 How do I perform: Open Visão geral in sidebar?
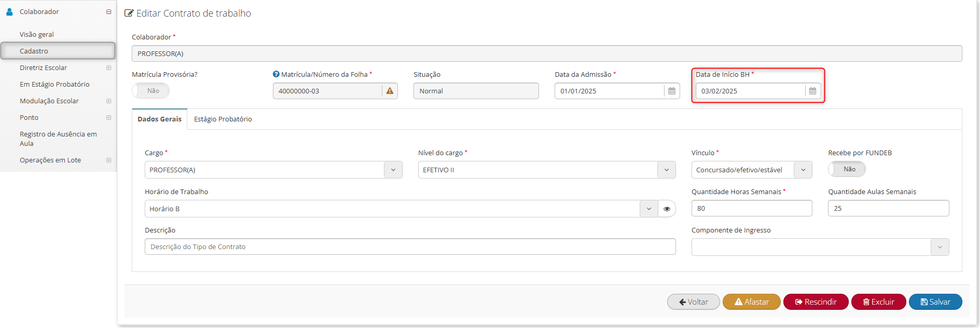(37, 34)
